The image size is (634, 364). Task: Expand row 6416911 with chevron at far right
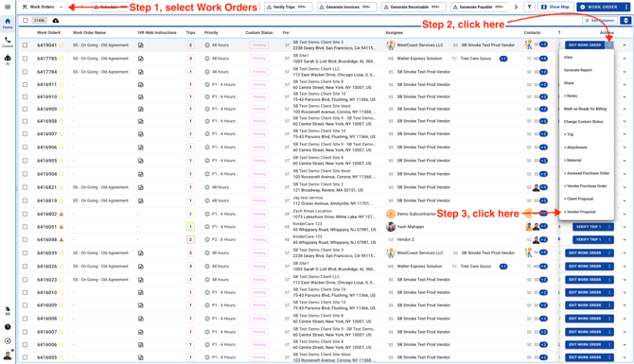pos(625,85)
